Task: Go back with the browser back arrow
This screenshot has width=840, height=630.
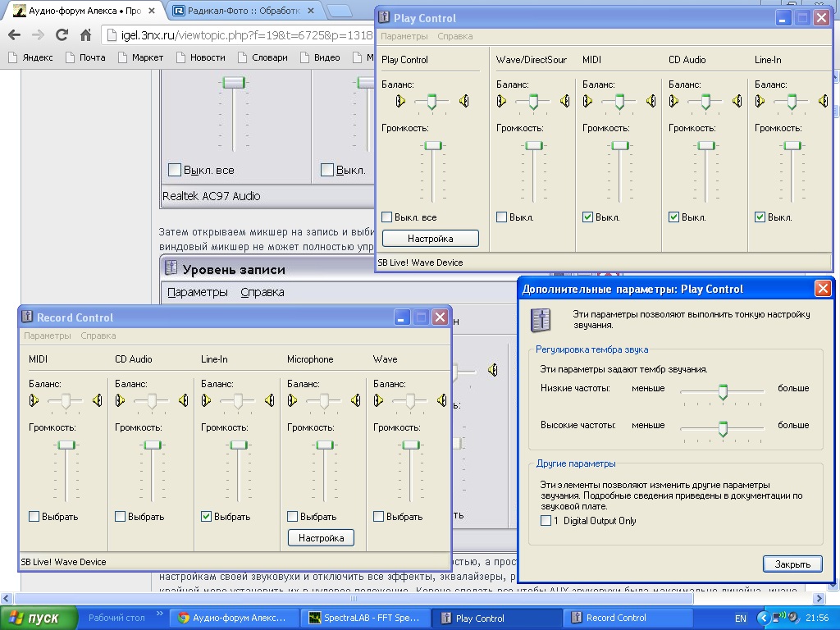Action: pyautogui.click(x=15, y=35)
